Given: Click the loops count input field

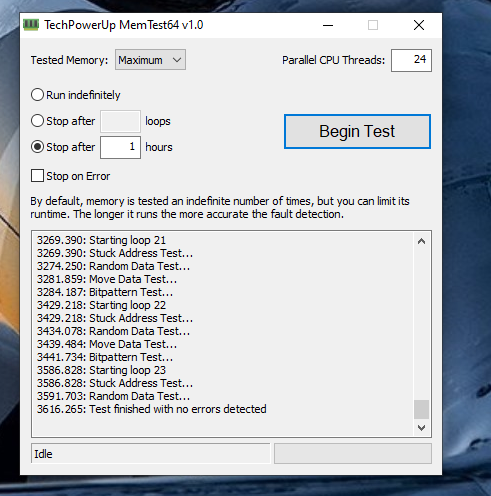Looking at the screenshot, I should (x=120, y=121).
